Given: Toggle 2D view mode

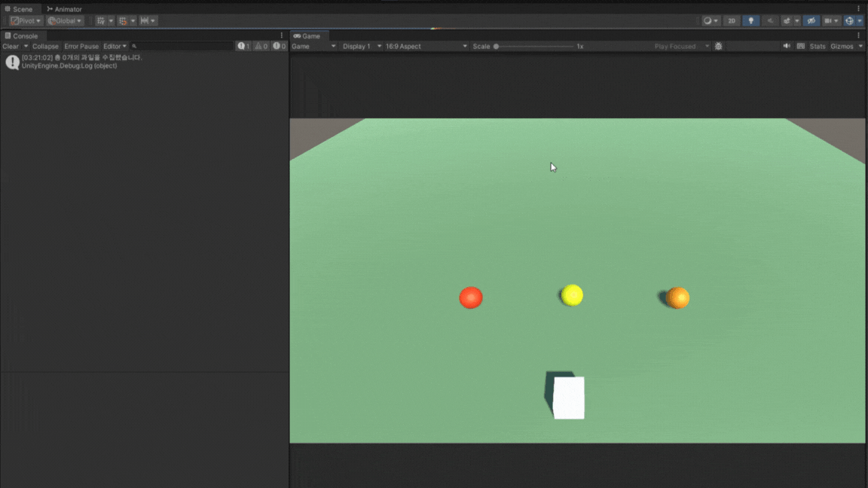Looking at the screenshot, I should [732, 21].
